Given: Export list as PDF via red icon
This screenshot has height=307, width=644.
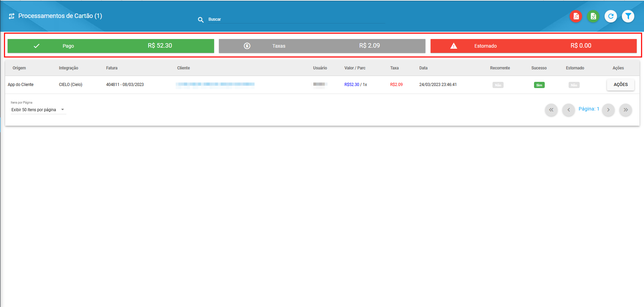Looking at the screenshot, I should [x=576, y=16].
